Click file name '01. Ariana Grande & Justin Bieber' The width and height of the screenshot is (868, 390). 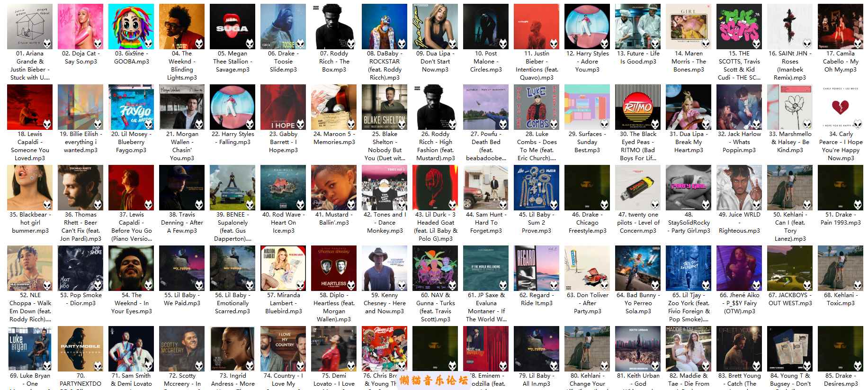click(30, 65)
